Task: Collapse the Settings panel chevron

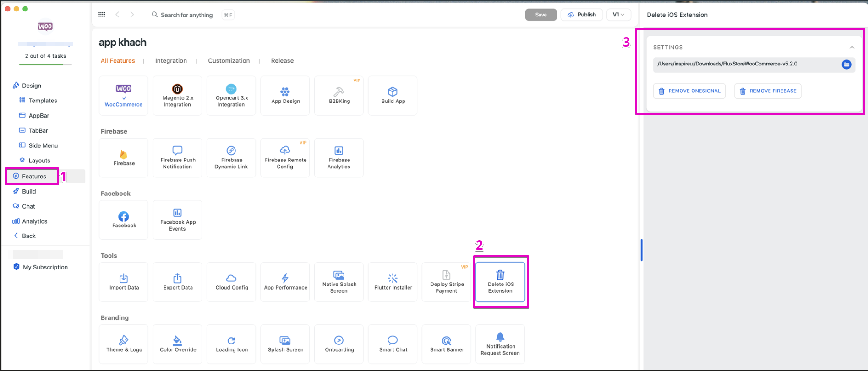Action: pyautogui.click(x=852, y=47)
